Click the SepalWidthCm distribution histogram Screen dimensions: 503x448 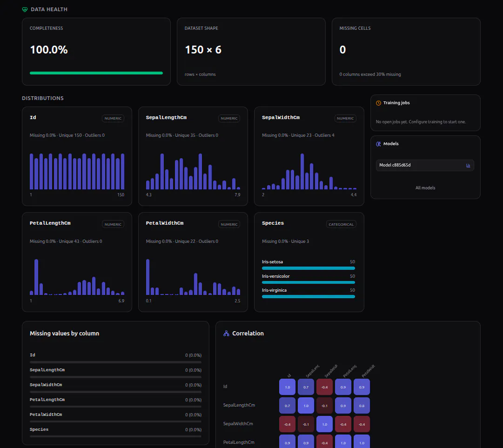click(309, 171)
